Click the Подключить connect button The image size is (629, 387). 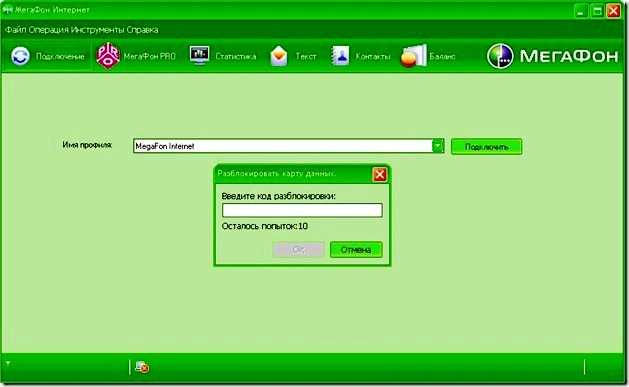pos(487,147)
